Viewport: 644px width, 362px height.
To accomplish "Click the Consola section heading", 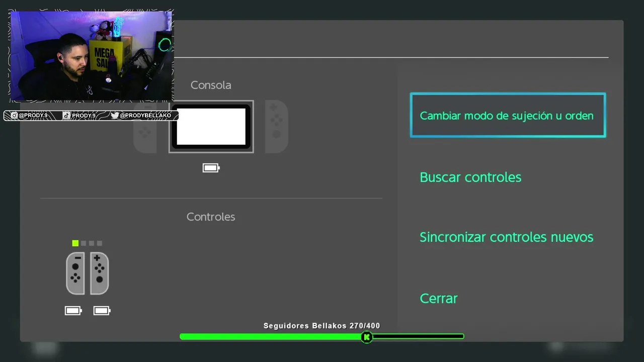I will [211, 85].
